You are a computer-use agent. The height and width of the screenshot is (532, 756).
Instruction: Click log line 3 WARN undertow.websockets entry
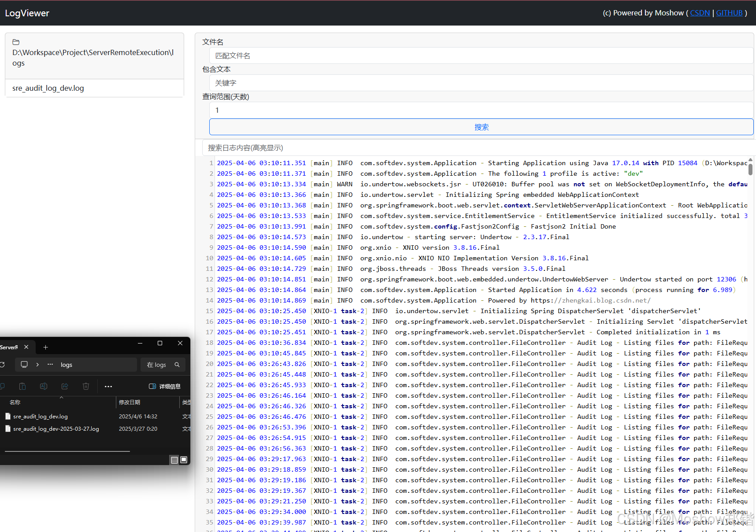(x=482, y=184)
